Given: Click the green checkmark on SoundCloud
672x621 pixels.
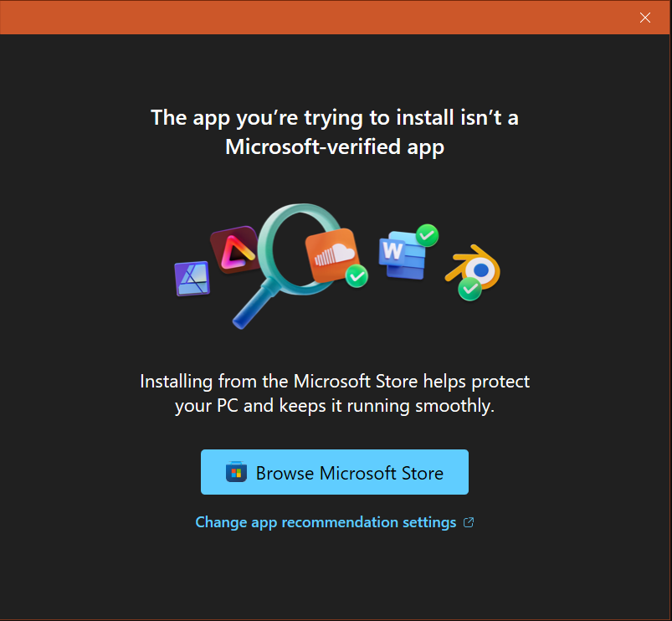Looking at the screenshot, I should point(357,275).
